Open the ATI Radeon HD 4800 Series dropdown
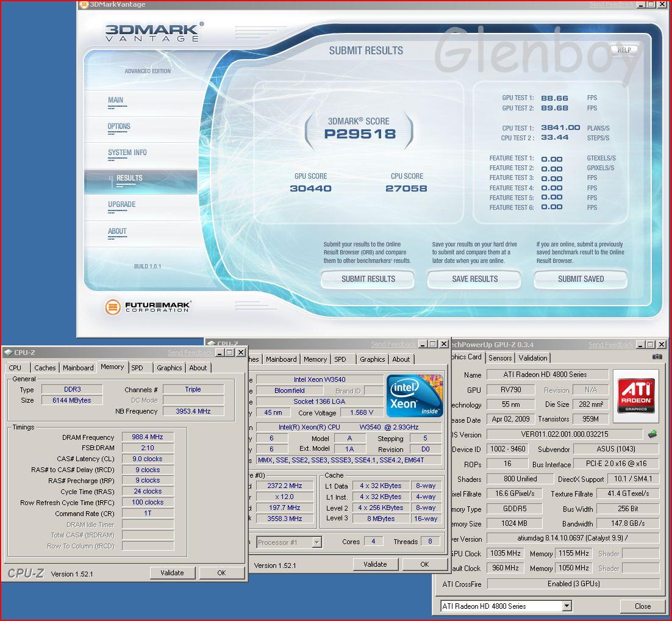The image size is (672, 621). [567, 606]
